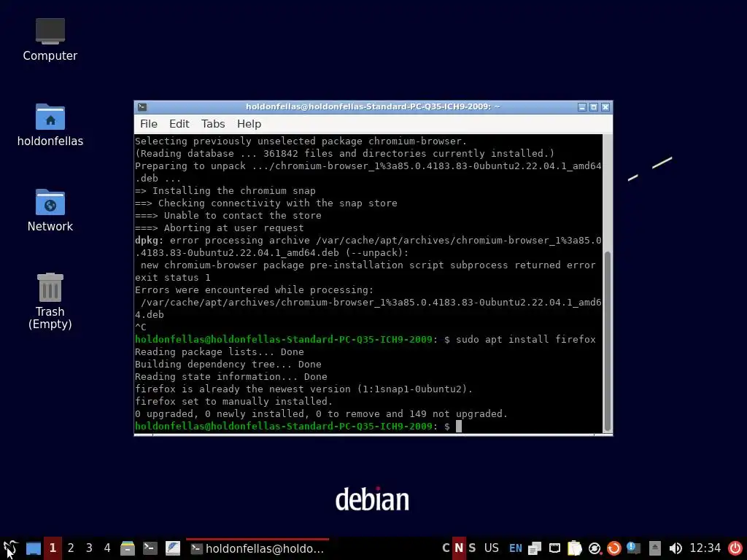Open the Edit menu in the terminal
The width and height of the screenshot is (747, 560).
(179, 124)
